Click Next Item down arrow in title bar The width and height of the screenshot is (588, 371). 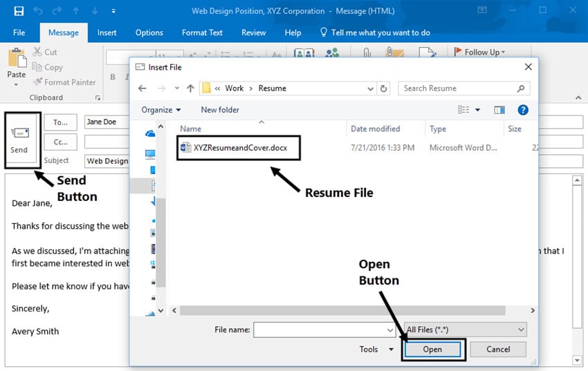[95, 11]
